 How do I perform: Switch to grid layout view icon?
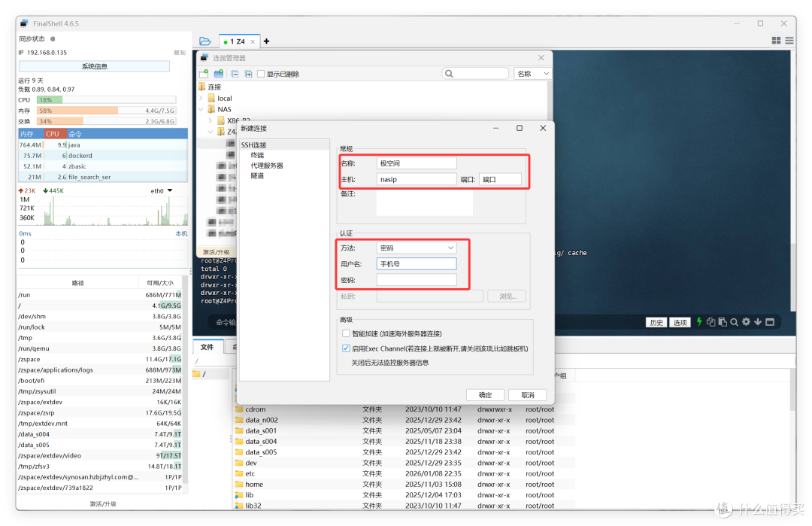[x=776, y=41]
